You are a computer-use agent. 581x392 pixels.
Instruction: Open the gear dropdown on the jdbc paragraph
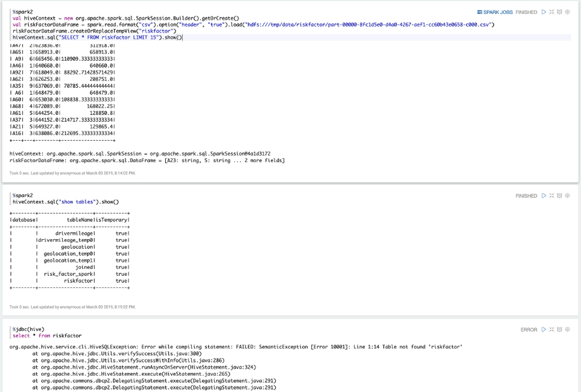(x=568, y=329)
